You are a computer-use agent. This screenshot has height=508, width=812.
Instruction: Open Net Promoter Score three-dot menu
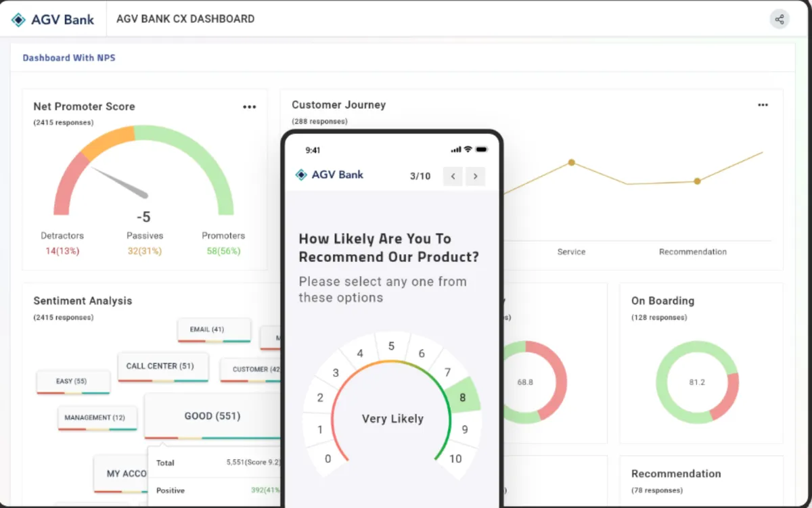pos(250,107)
